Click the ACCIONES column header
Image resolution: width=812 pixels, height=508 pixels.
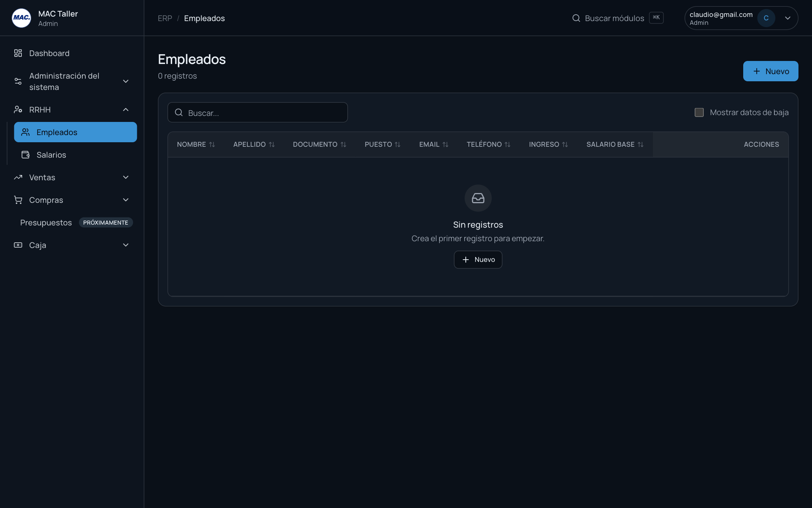click(761, 144)
